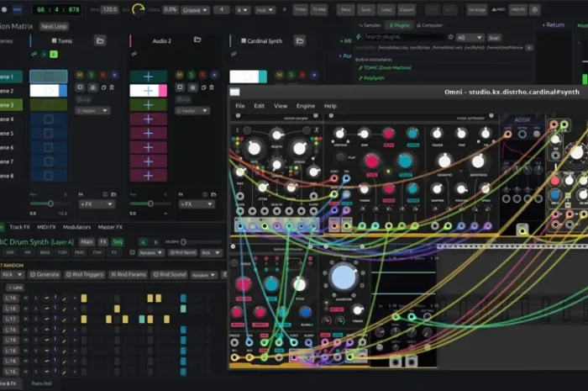Toggle layer A button in drum synth
This screenshot has height=391, width=588.
tap(143, 242)
